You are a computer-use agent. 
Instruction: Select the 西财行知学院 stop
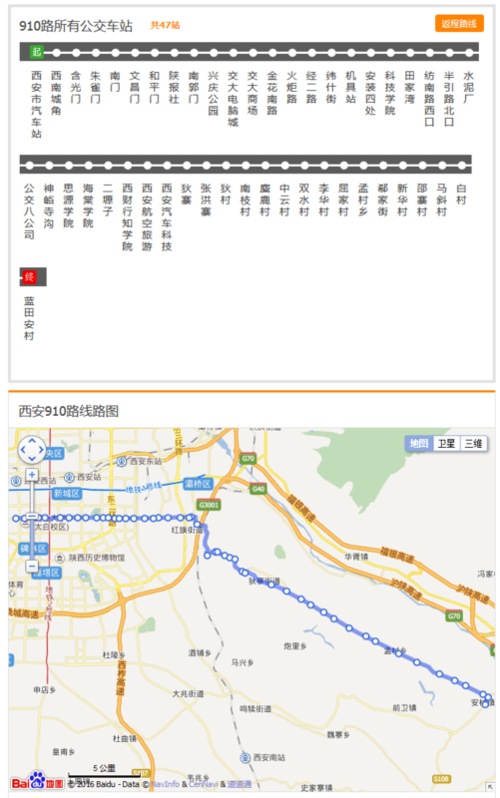pyautogui.click(x=127, y=217)
